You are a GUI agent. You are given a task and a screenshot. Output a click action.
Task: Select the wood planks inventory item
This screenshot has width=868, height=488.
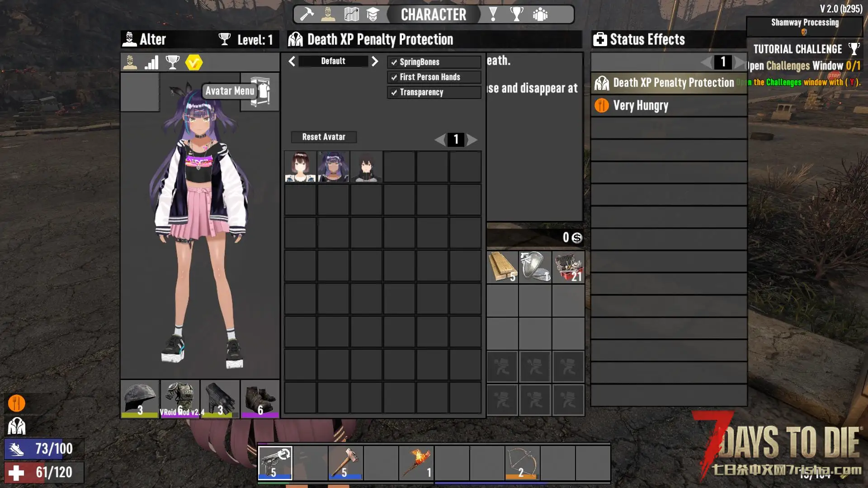(502, 267)
